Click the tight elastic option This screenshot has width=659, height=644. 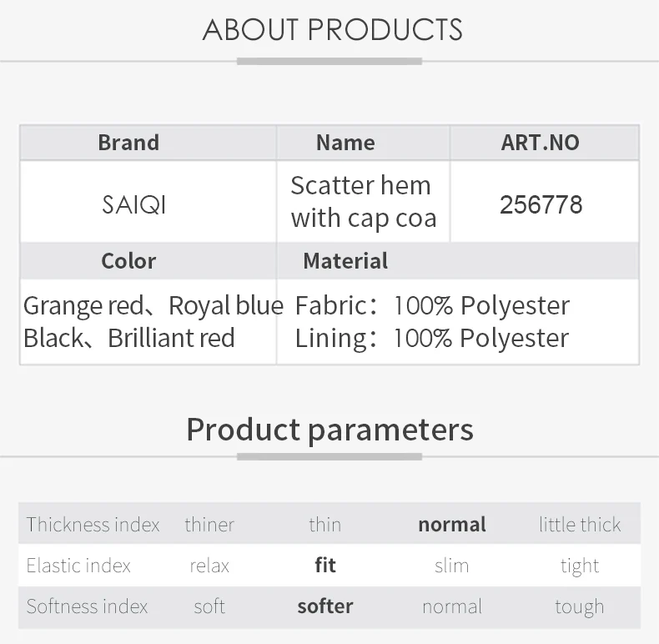[x=580, y=566]
